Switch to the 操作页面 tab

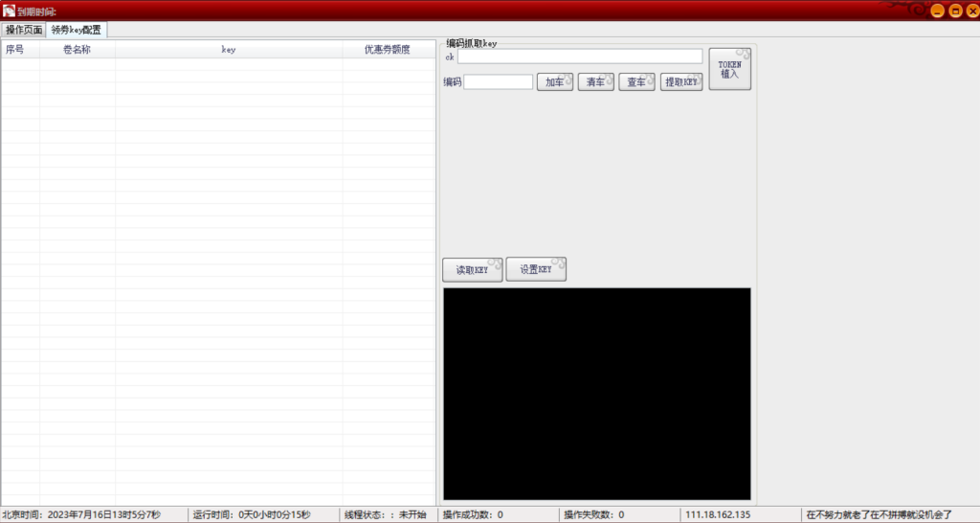pyautogui.click(x=23, y=30)
